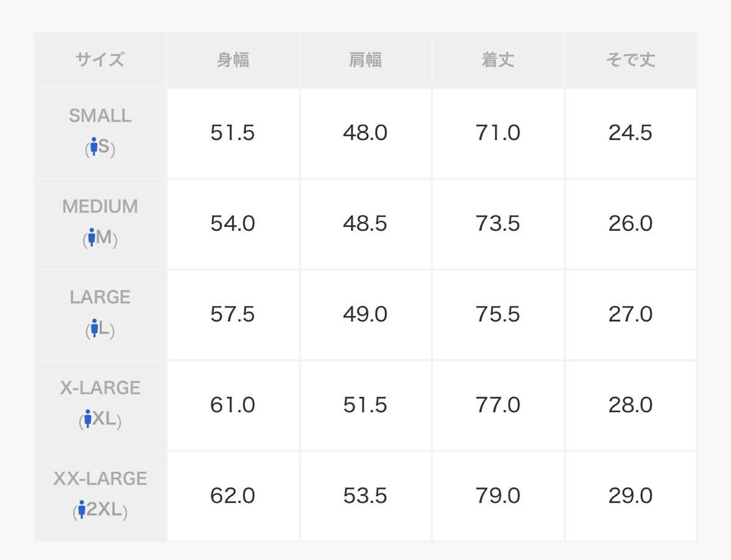Viewport: 731px width, 560px height.
Task: Click the person icon beside S
Action: coord(94,146)
